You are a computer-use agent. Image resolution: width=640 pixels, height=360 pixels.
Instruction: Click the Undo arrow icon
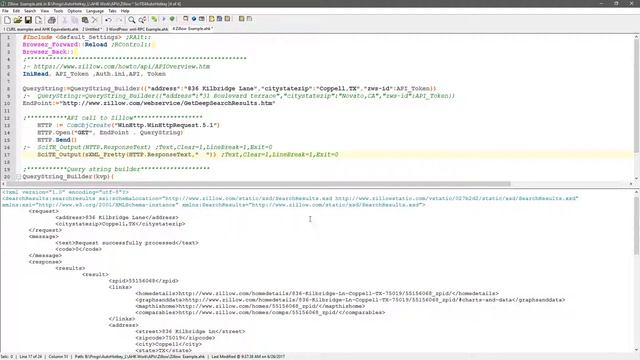(108, 20)
